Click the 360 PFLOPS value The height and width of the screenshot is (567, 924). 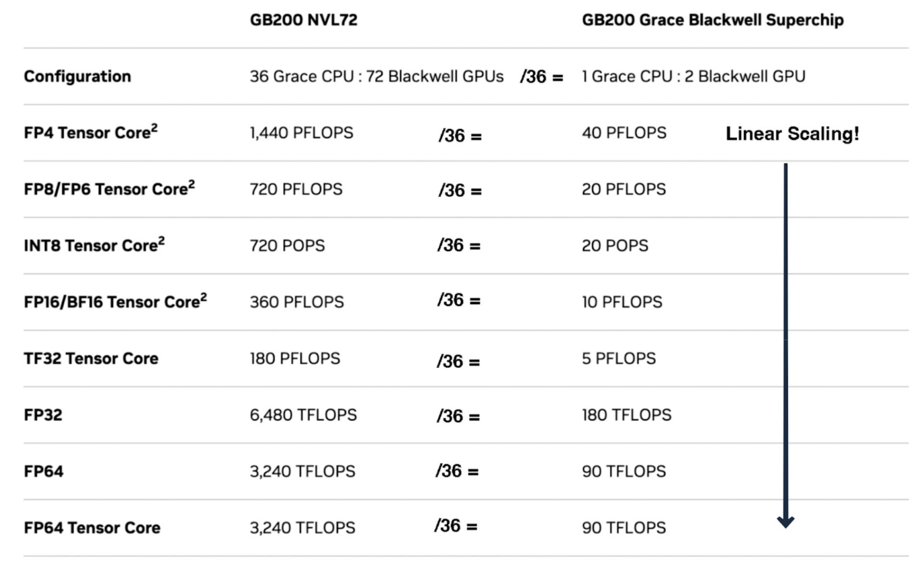[296, 302]
